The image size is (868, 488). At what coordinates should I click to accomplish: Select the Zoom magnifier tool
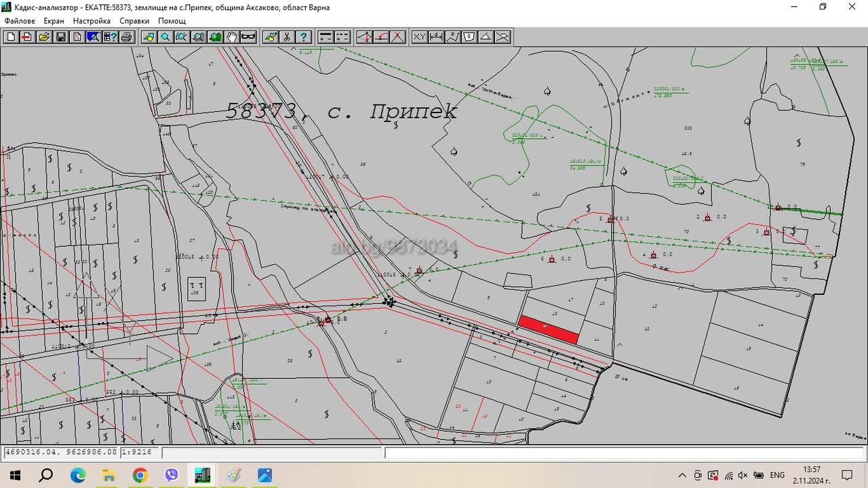[x=165, y=37]
